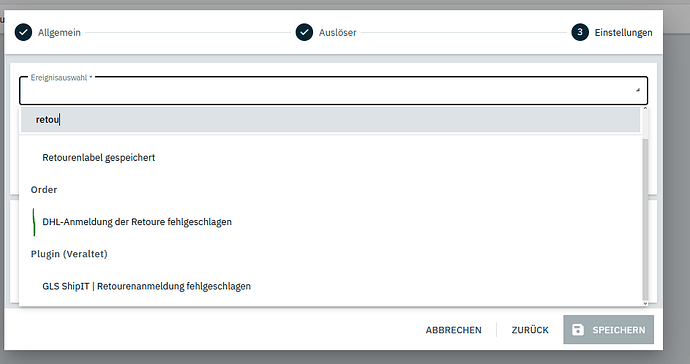The height and width of the screenshot is (364, 690).
Task: Click the 'Order' group heading
Action: tap(44, 190)
